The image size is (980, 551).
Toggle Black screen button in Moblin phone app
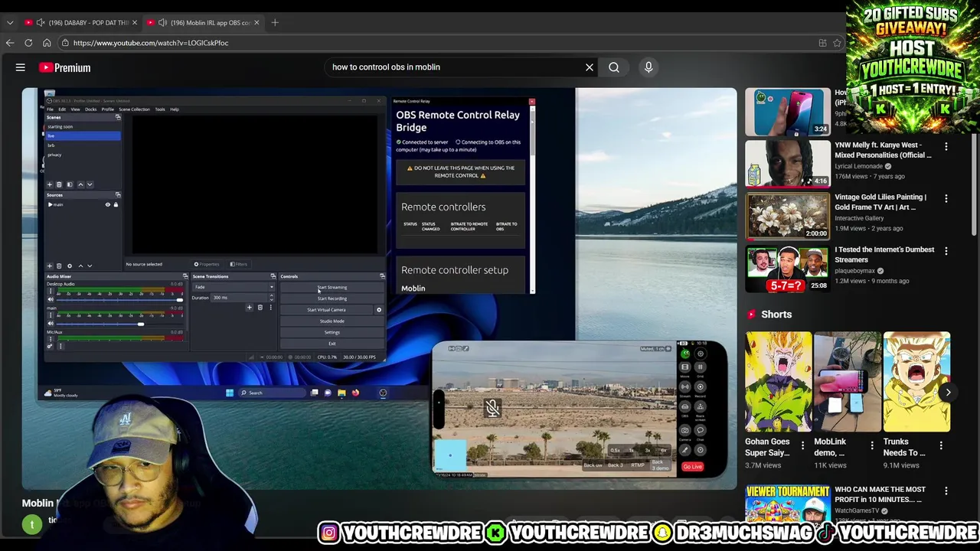pos(701,406)
